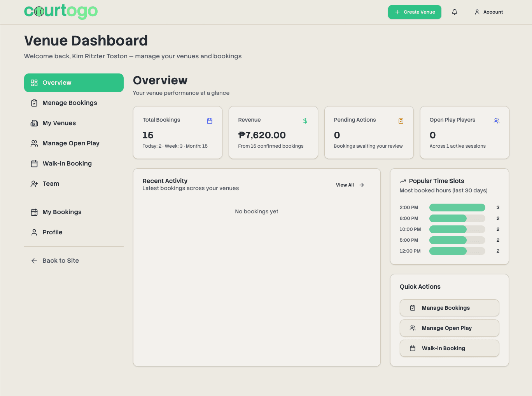
Task: Click the 2:00 PM popularity bar
Action: (x=457, y=208)
